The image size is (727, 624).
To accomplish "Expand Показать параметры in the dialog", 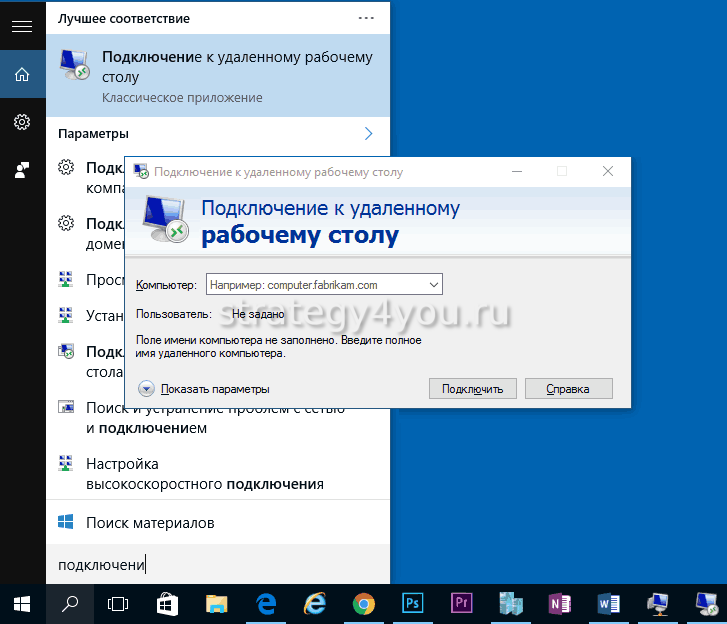I will (147, 389).
